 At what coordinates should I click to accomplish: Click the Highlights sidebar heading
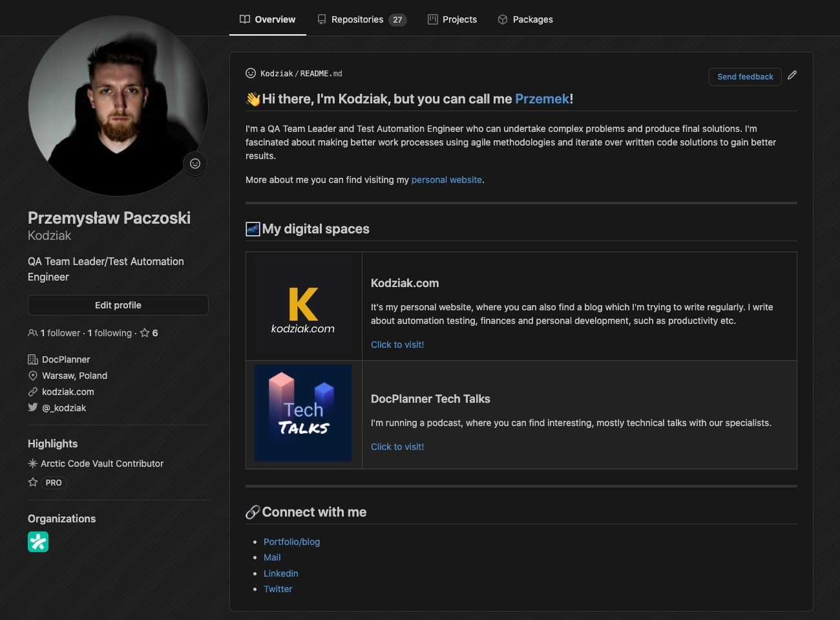pos(52,444)
